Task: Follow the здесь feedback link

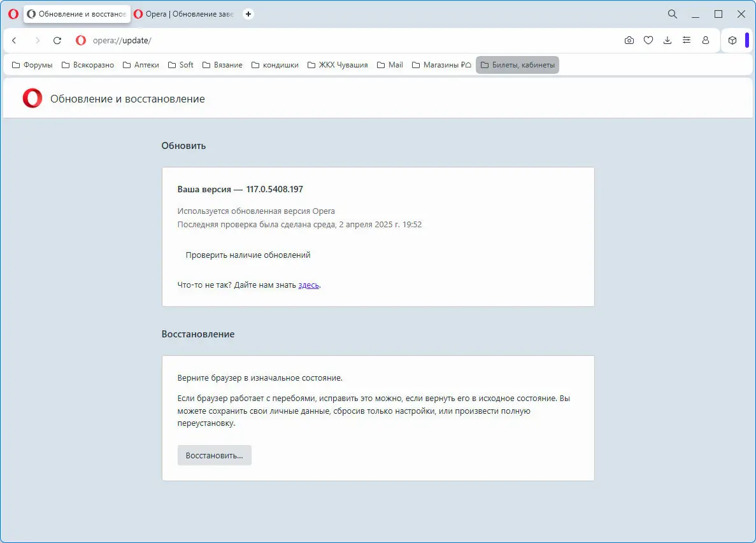Action: pos(308,285)
